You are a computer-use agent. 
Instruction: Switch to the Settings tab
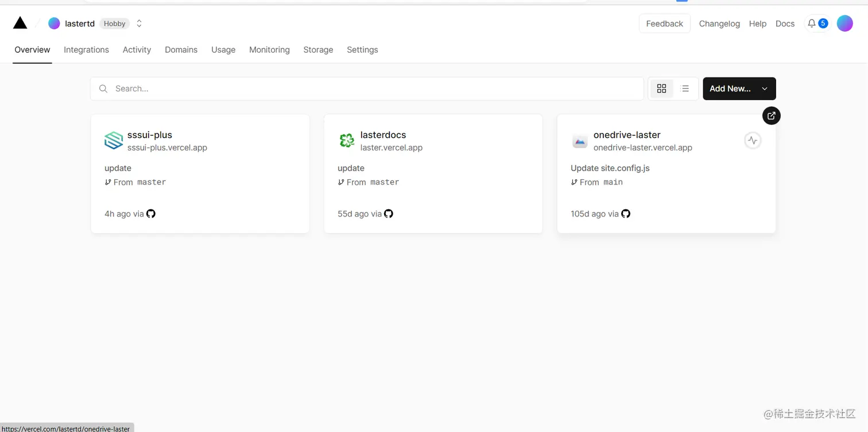click(x=362, y=50)
